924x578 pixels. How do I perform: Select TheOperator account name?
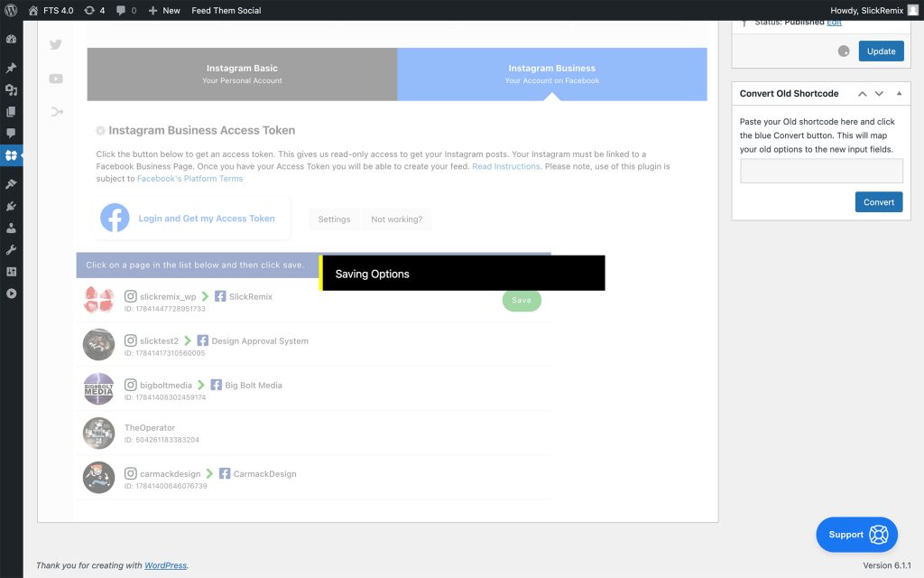[x=150, y=427]
